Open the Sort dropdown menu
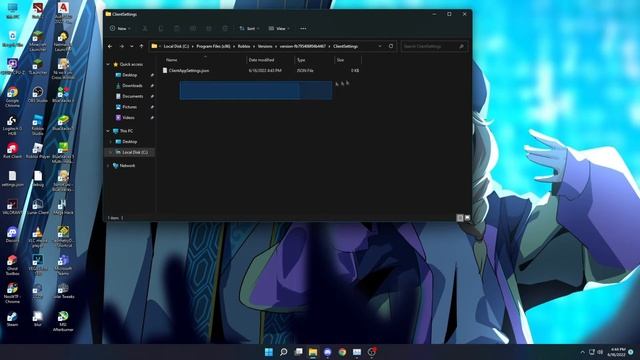Viewport: 640px width, 360px height. click(249, 29)
